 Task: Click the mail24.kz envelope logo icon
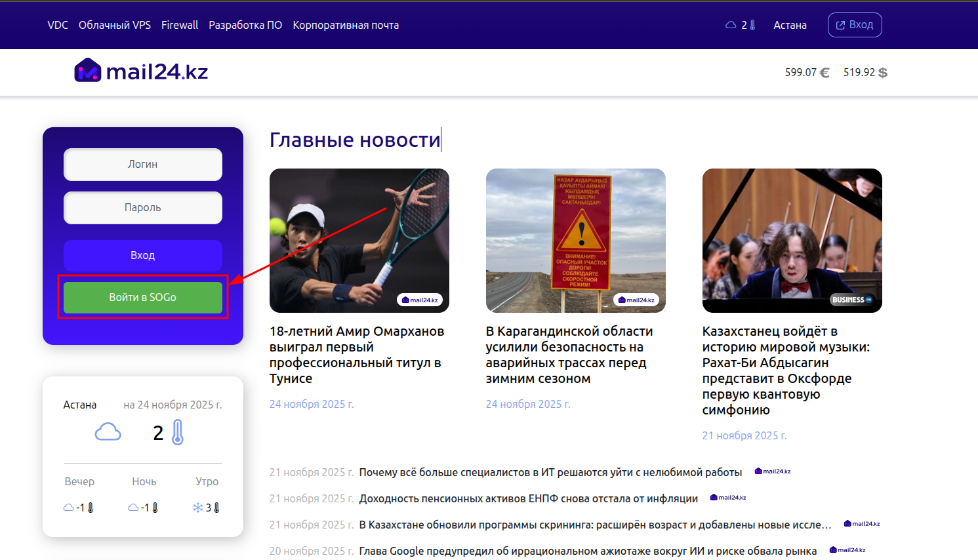pyautogui.click(x=88, y=71)
